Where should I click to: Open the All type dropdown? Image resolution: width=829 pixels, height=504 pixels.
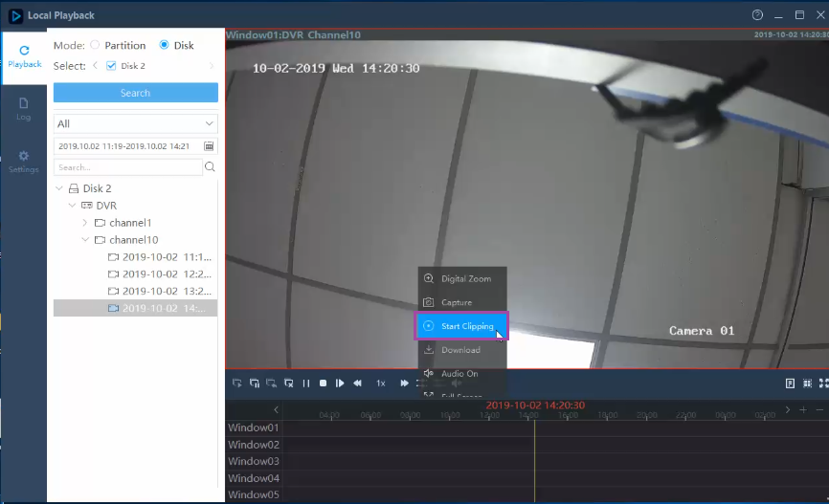[x=135, y=123]
